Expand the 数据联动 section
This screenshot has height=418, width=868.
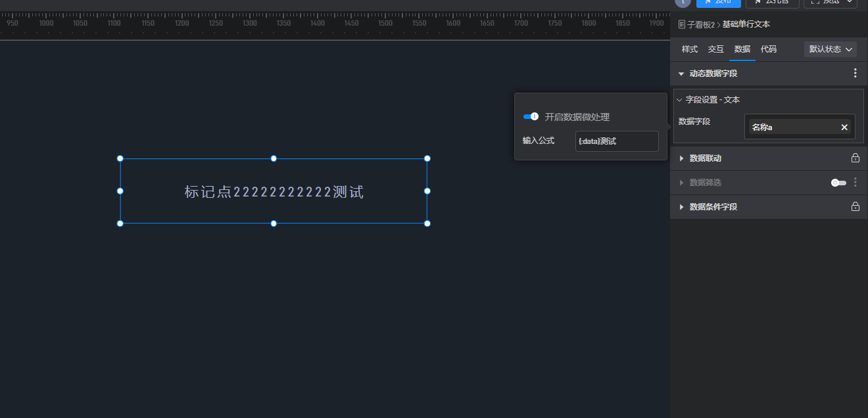(x=681, y=158)
